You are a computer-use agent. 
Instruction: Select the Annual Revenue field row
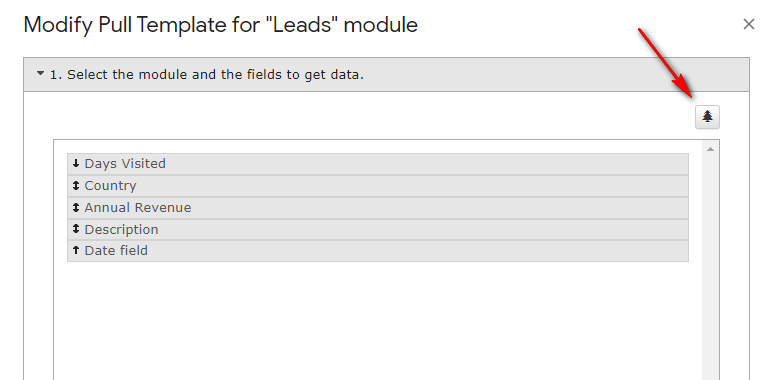click(x=378, y=208)
